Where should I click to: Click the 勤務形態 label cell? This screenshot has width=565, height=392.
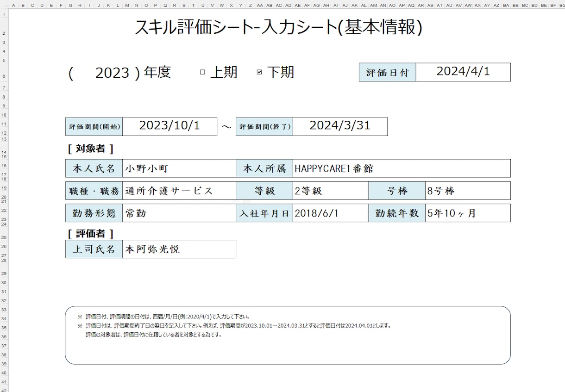[94, 213]
